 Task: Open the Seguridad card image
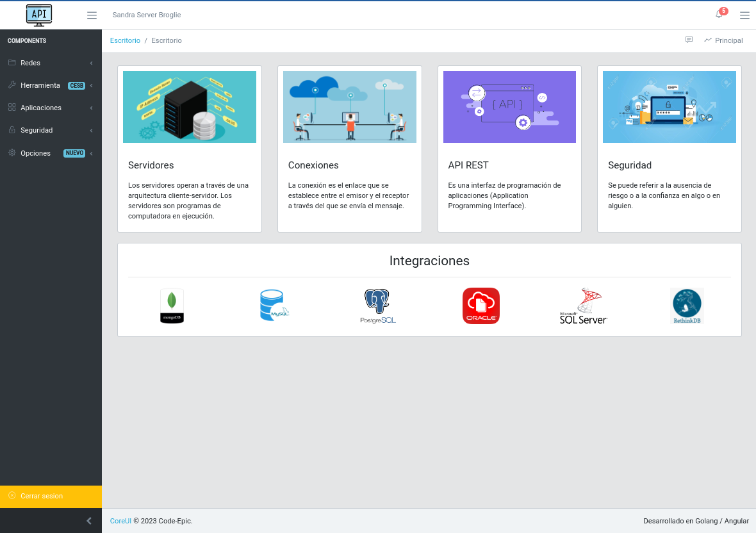tap(670, 107)
